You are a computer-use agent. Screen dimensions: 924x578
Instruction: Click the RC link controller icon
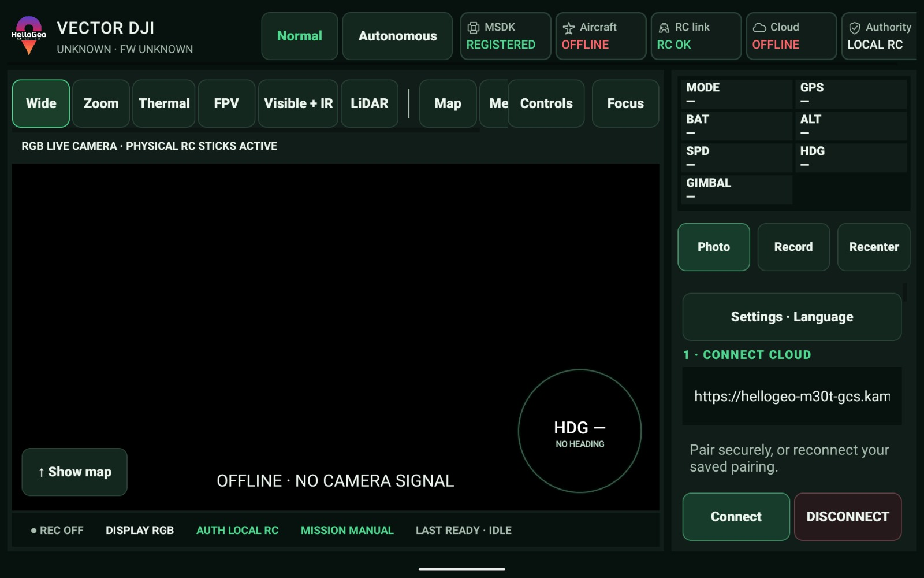coord(664,28)
